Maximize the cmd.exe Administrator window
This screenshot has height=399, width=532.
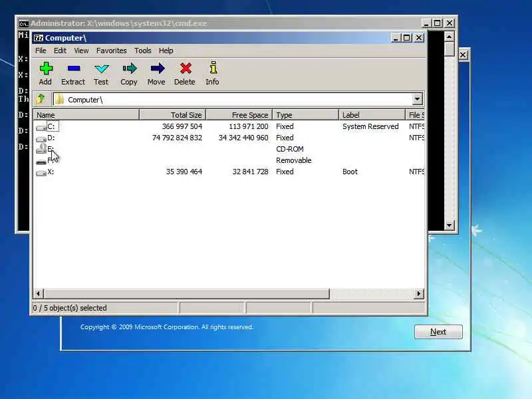pyautogui.click(x=438, y=23)
